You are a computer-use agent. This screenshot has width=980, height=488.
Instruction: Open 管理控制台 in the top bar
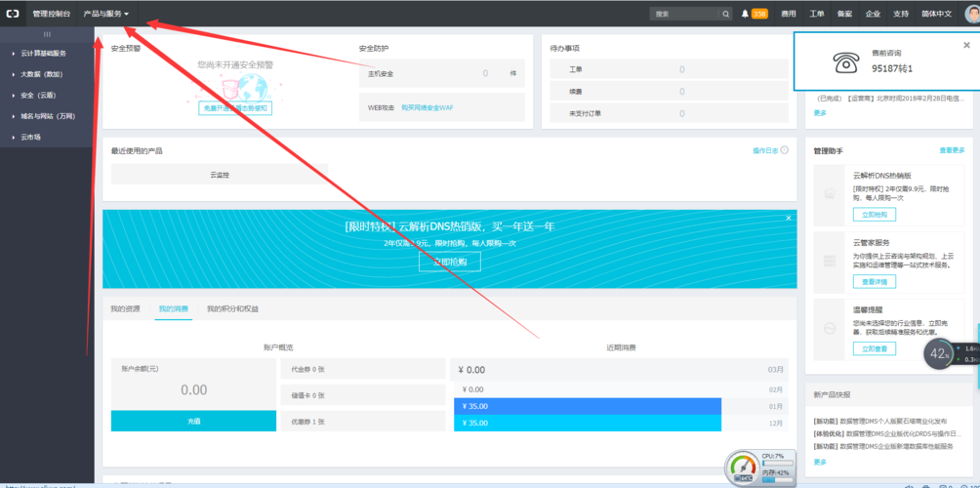click(52, 13)
